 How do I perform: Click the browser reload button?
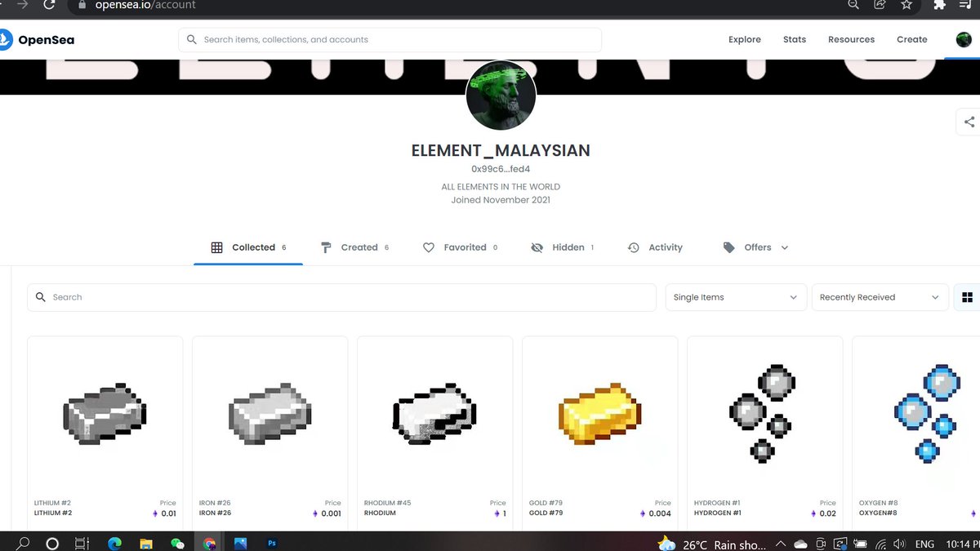50,5
